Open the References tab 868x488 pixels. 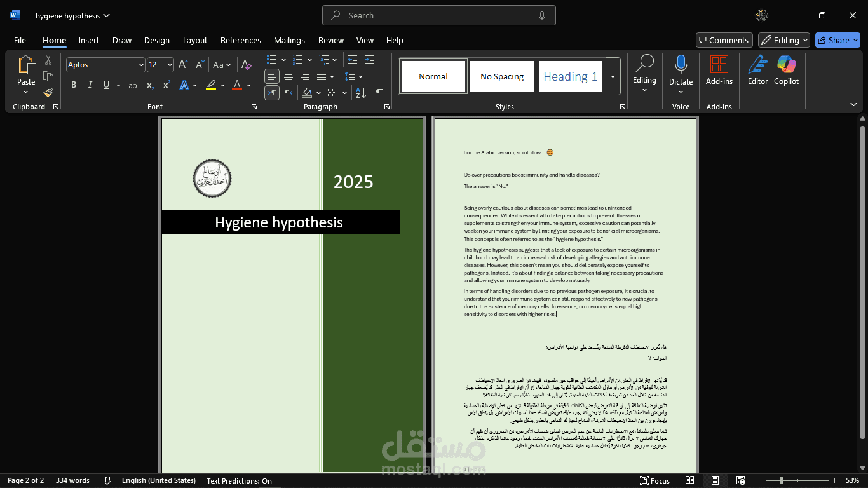(x=241, y=40)
